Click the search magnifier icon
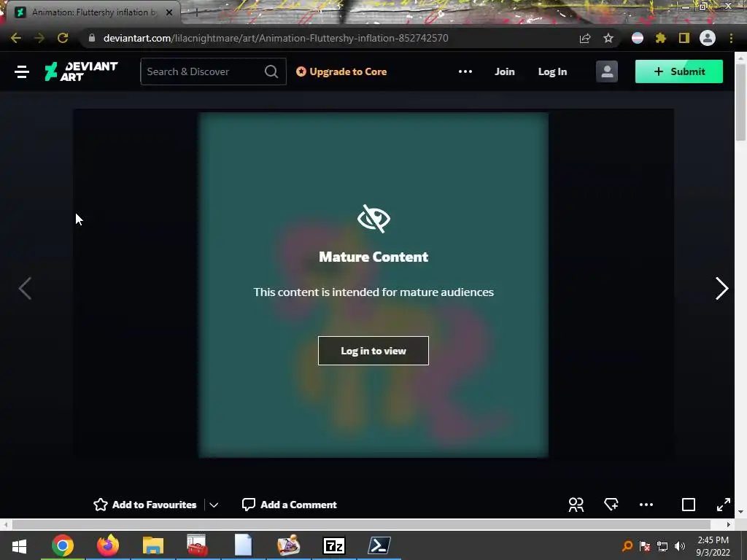The height and width of the screenshot is (560, 747). (x=271, y=72)
